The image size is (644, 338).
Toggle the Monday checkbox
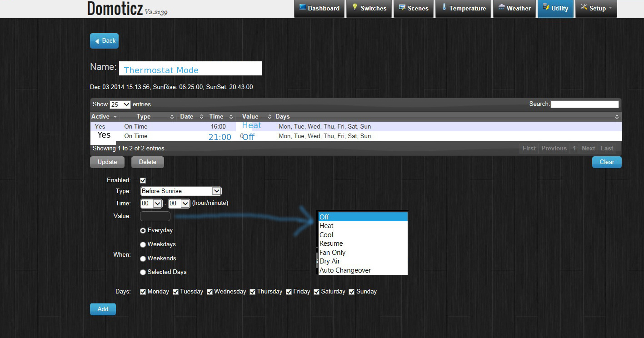pyautogui.click(x=143, y=292)
